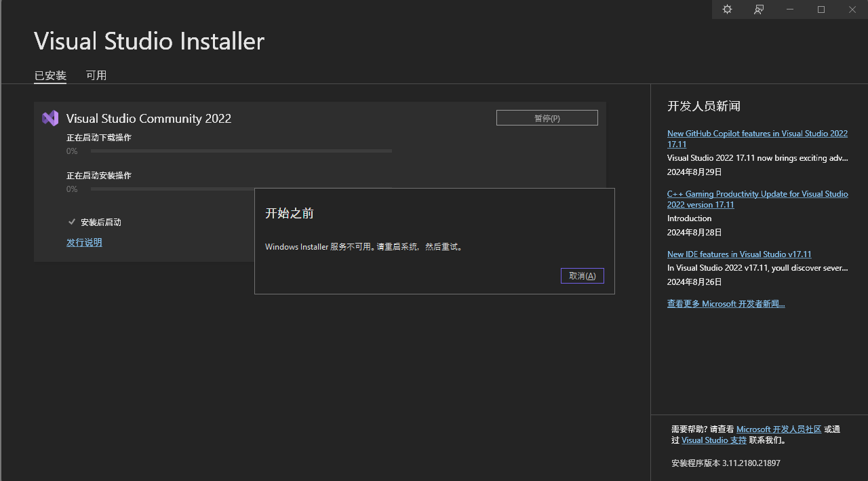The height and width of the screenshot is (481, 868).
Task: Click the 正在启动下载操作 progress bar
Action: click(241, 151)
